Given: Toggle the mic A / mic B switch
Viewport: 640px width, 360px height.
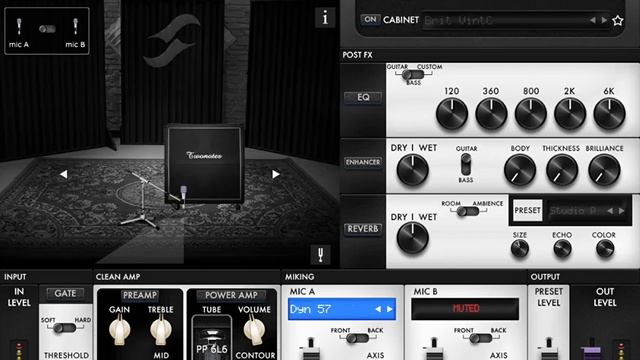Looking at the screenshot, I should point(47,29).
